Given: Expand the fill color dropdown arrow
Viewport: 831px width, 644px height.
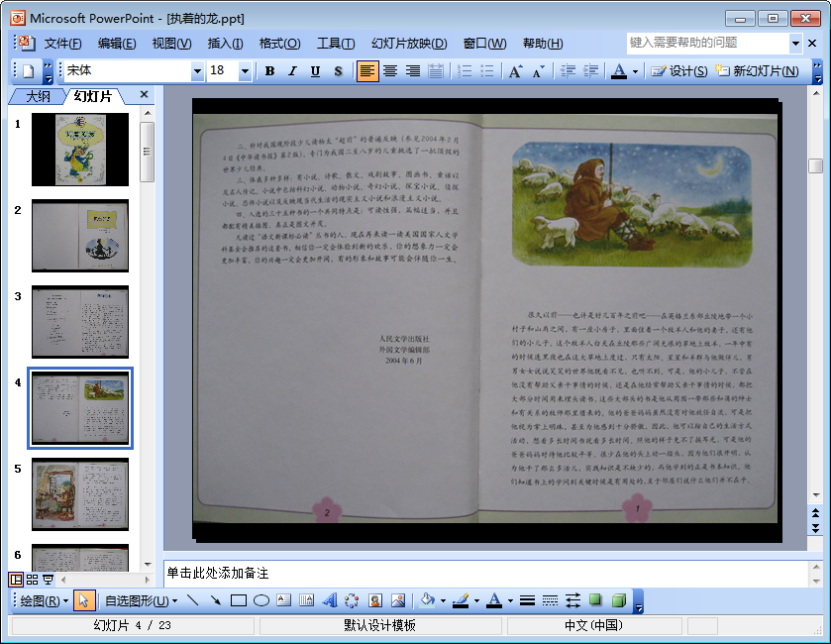Looking at the screenshot, I should (x=443, y=600).
